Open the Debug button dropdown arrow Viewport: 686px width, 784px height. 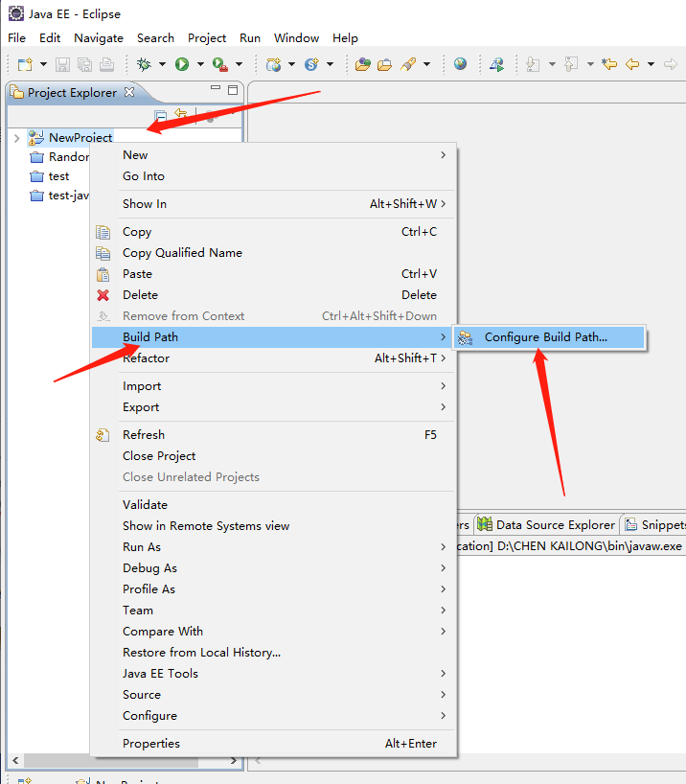[x=162, y=65]
